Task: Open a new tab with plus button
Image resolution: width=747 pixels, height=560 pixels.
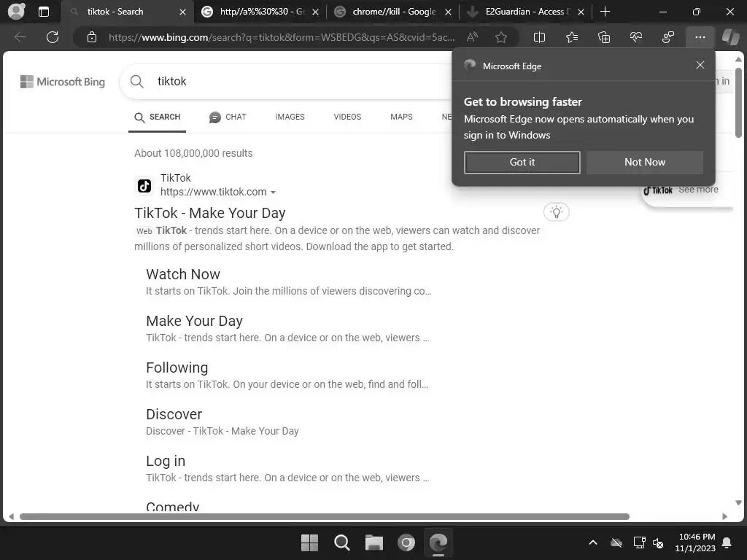Action: 605,12
